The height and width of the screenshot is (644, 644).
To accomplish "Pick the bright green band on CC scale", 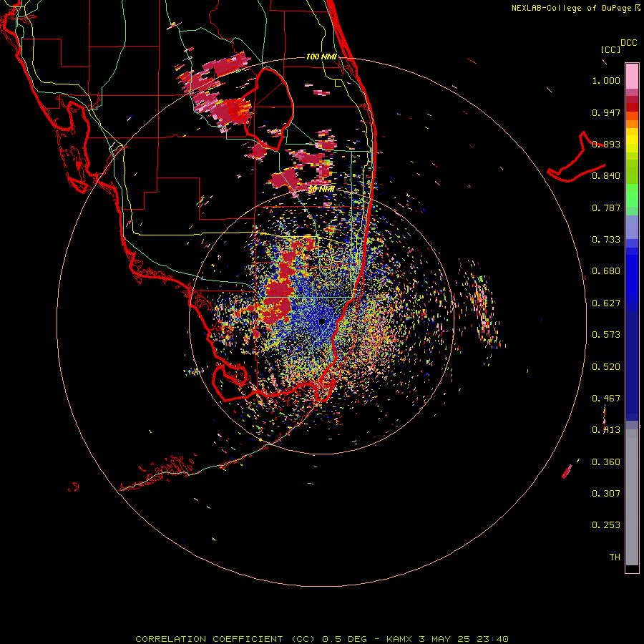I will coord(632,195).
